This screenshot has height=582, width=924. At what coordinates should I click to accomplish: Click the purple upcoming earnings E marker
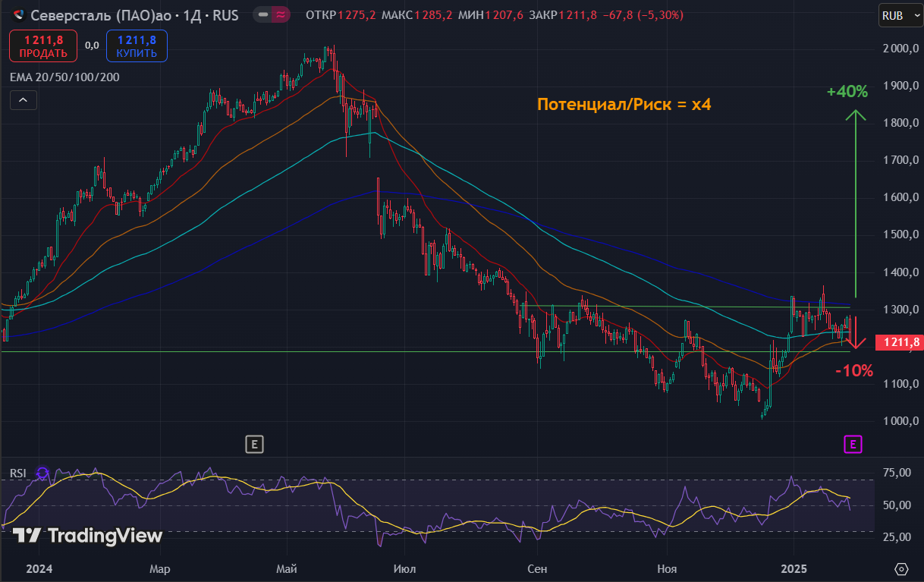coord(853,445)
